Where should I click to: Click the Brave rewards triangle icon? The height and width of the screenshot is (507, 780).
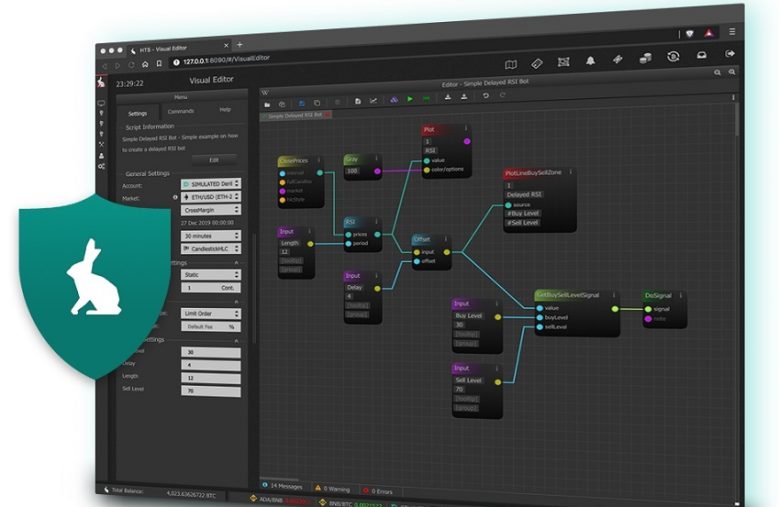709,33
